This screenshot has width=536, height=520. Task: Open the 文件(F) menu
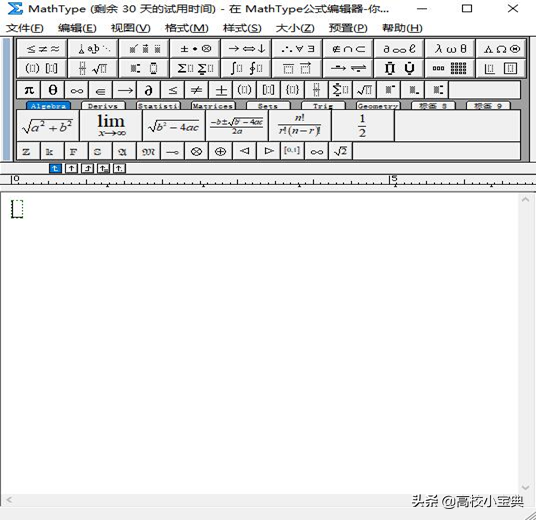pos(25,28)
